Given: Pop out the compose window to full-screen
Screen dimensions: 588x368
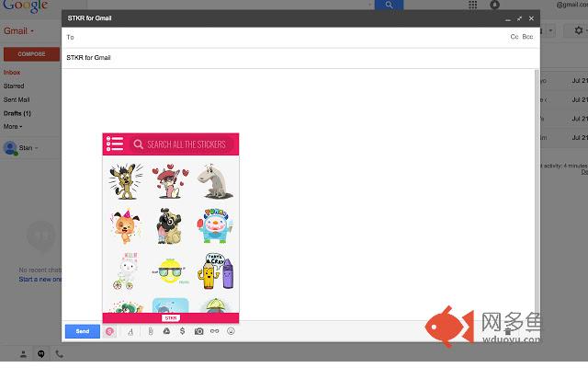Looking at the screenshot, I should (x=519, y=18).
